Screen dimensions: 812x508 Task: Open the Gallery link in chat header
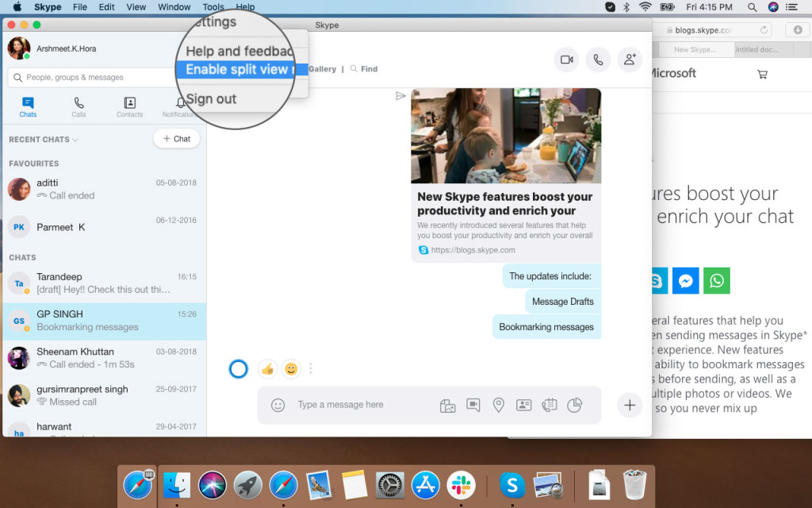(322, 69)
